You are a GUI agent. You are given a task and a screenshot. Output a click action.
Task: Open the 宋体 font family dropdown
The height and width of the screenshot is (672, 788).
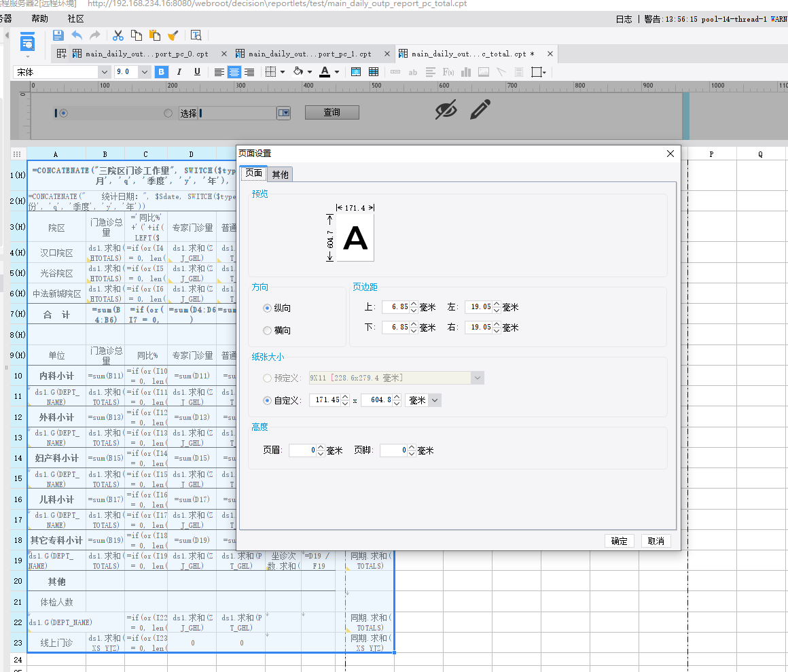(104, 72)
